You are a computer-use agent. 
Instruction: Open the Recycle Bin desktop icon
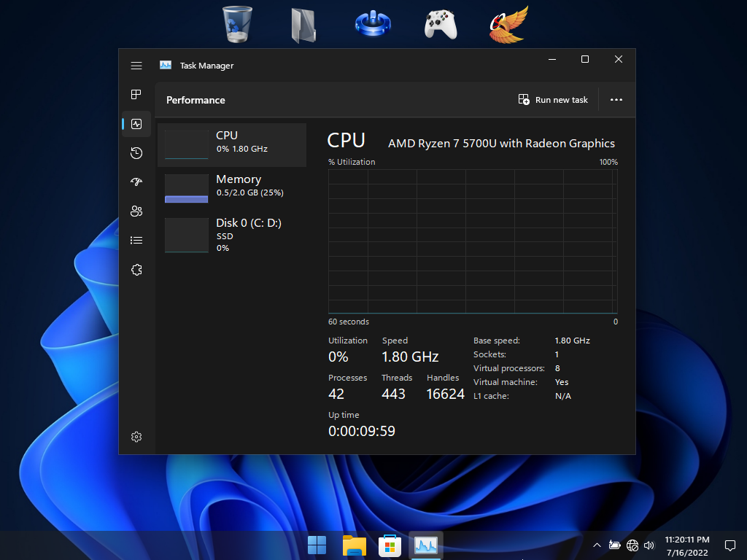pos(237,24)
